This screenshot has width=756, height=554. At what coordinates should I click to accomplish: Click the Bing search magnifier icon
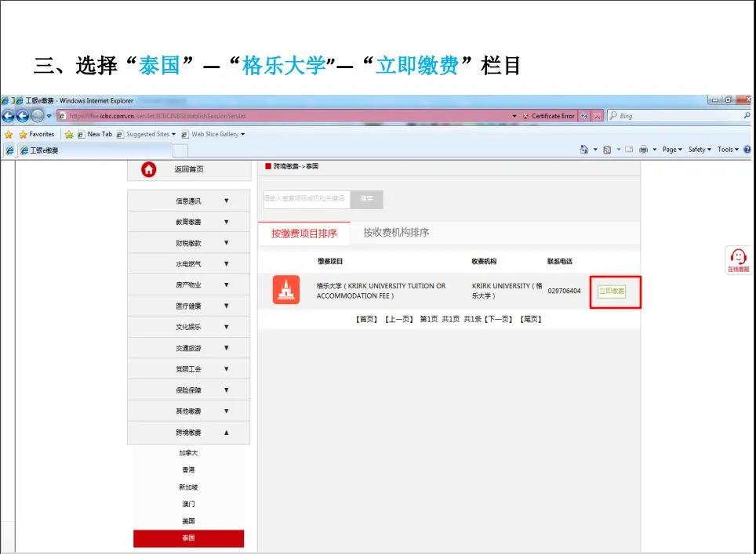pos(747,116)
